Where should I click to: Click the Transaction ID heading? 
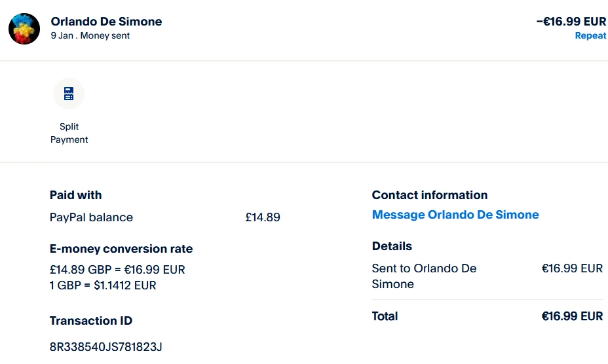(91, 321)
